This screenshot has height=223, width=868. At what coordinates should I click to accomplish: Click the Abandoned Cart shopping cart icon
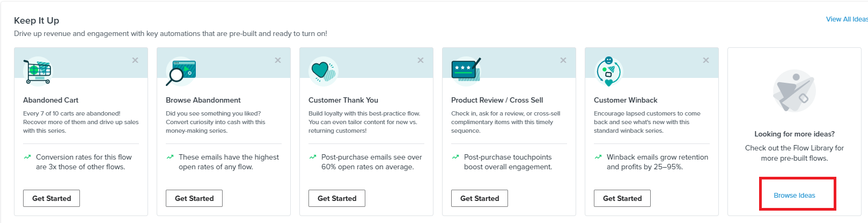38,71
